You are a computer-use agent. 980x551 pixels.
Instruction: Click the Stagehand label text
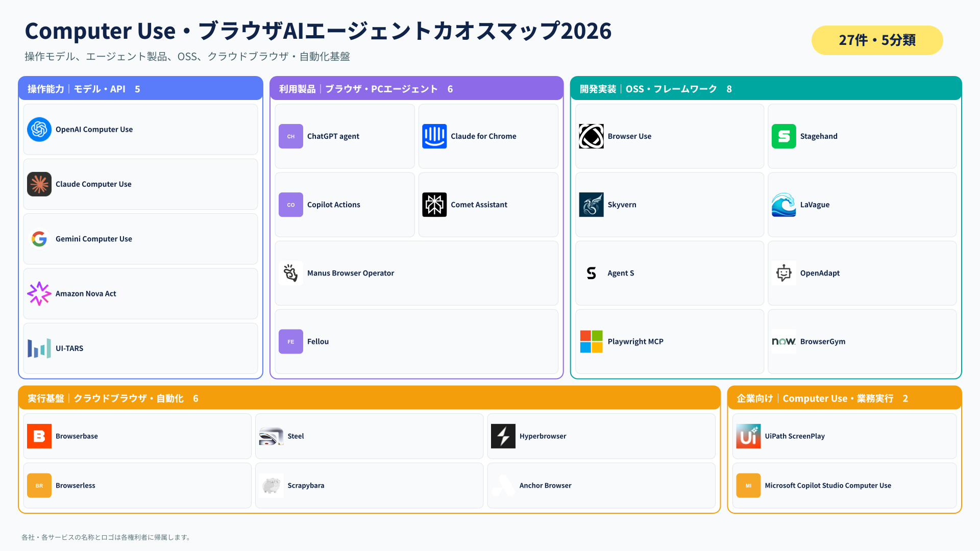click(819, 136)
